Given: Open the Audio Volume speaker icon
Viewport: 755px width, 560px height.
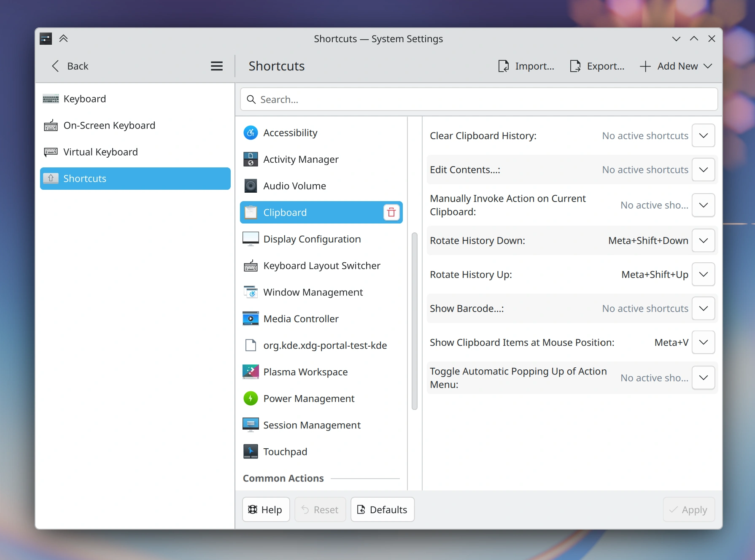Looking at the screenshot, I should coord(251,186).
